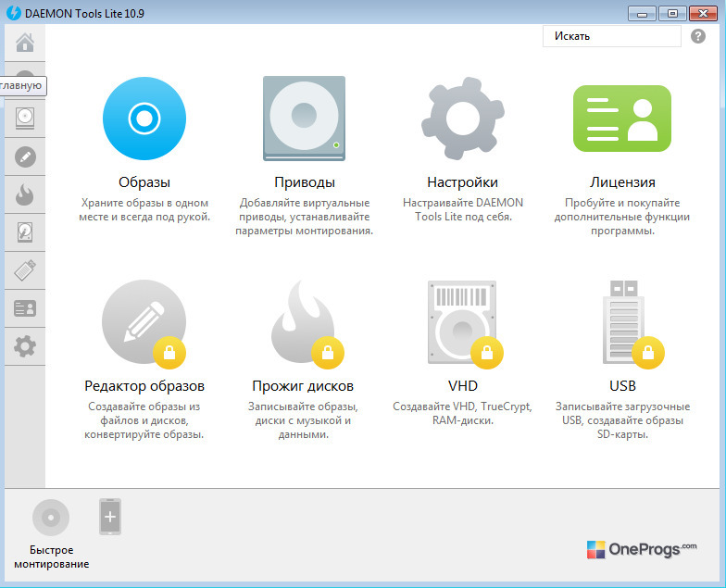The image size is (726, 588).
Task: Click 'Пробуйте и покупайте' description text
Action: click(x=622, y=217)
